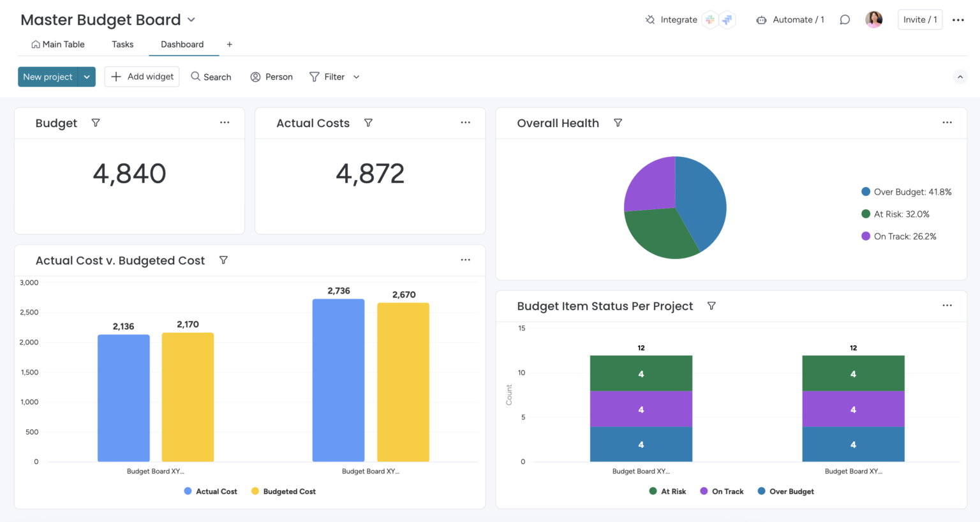Open the Integrate plug icon

pos(650,20)
